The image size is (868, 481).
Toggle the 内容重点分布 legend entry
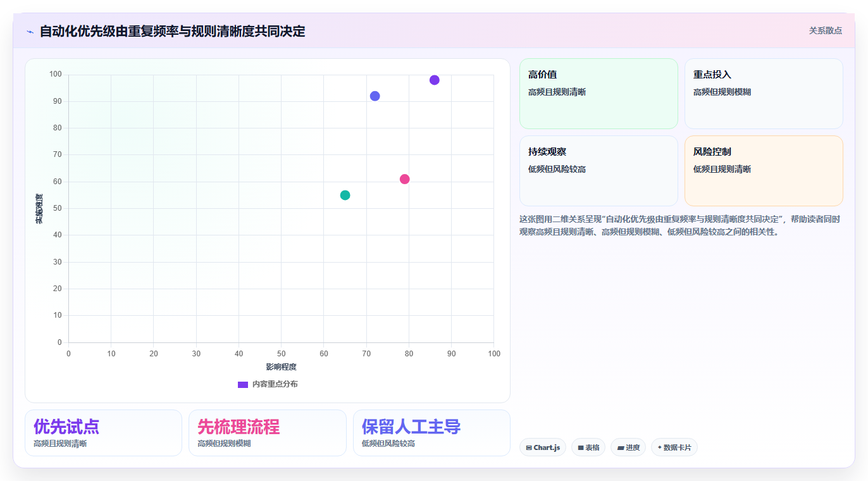pyautogui.click(x=268, y=384)
